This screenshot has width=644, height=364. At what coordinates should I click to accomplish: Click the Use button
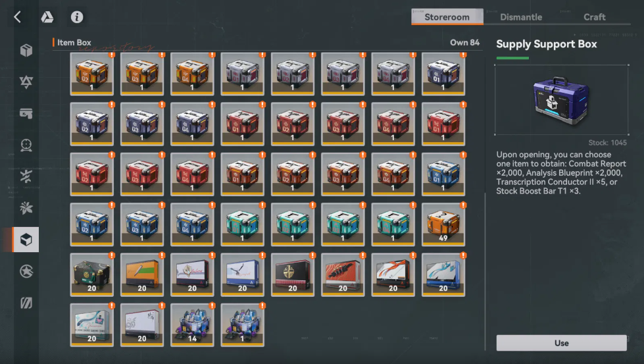pyautogui.click(x=562, y=343)
